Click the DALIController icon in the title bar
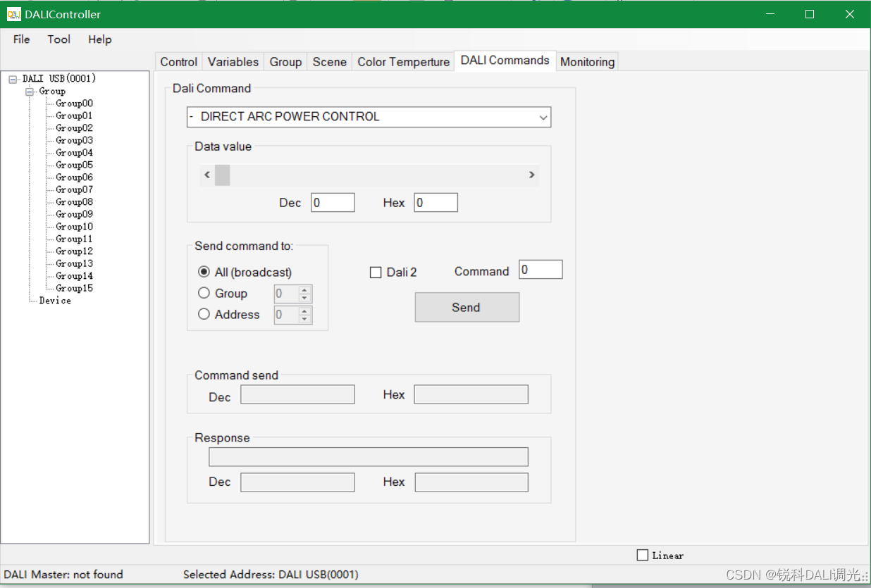This screenshot has width=871, height=588. (13, 13)
